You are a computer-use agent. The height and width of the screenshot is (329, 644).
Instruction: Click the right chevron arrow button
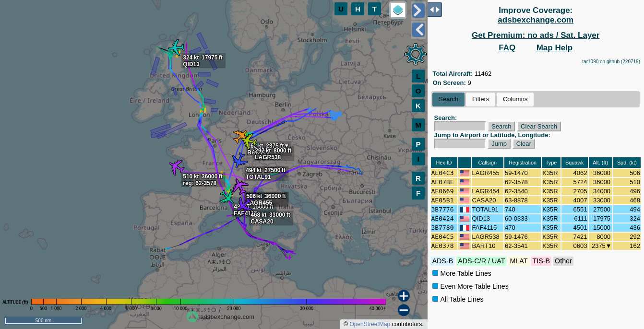(x=418, y=11)
